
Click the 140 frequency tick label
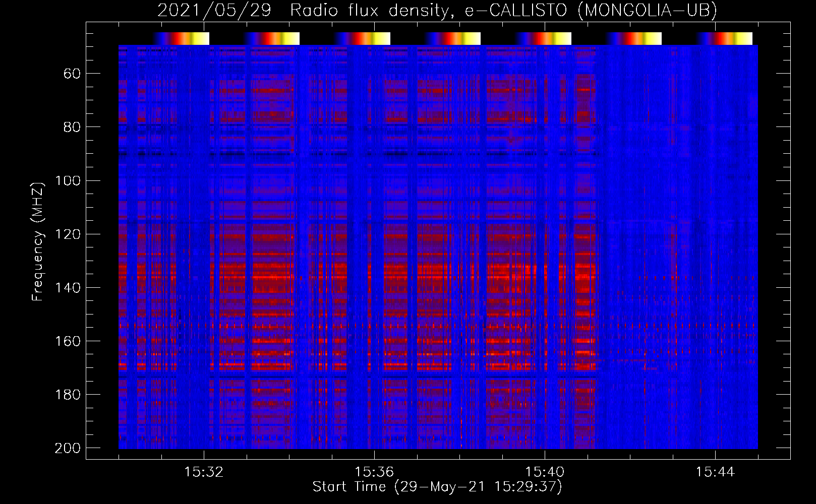click(68, 288)
